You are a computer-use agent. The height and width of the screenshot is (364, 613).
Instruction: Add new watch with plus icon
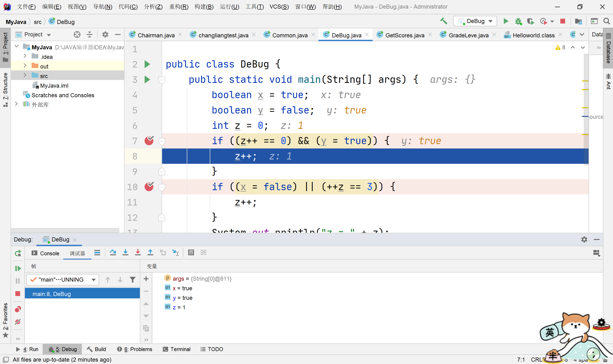146,279
